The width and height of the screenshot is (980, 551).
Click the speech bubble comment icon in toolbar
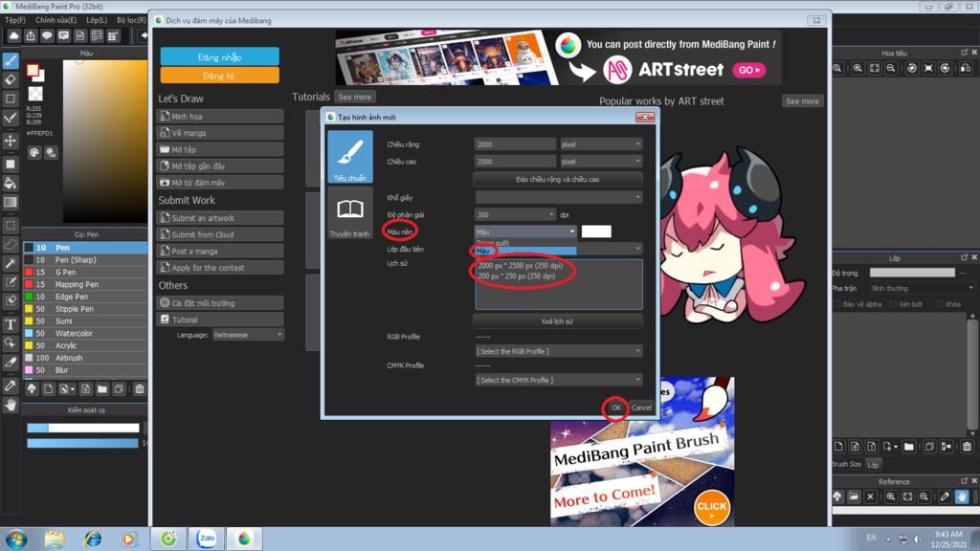click(x=47, y=36)
